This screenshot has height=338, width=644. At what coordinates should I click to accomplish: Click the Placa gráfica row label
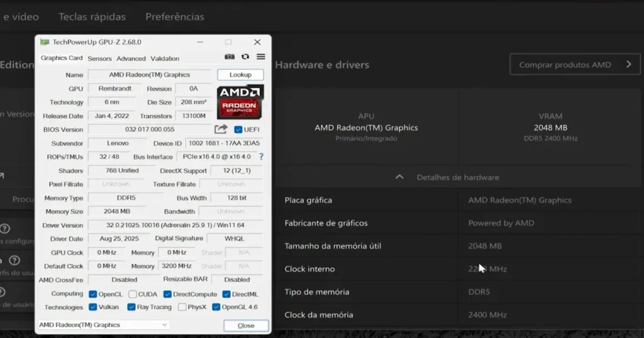pyautogui.click(x=308, y=200)
